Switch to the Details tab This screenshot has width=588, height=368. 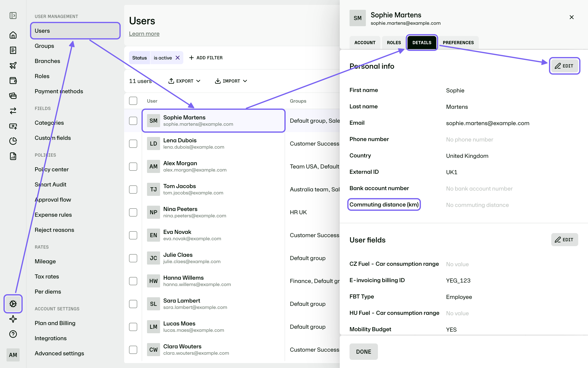coord(422,43)
